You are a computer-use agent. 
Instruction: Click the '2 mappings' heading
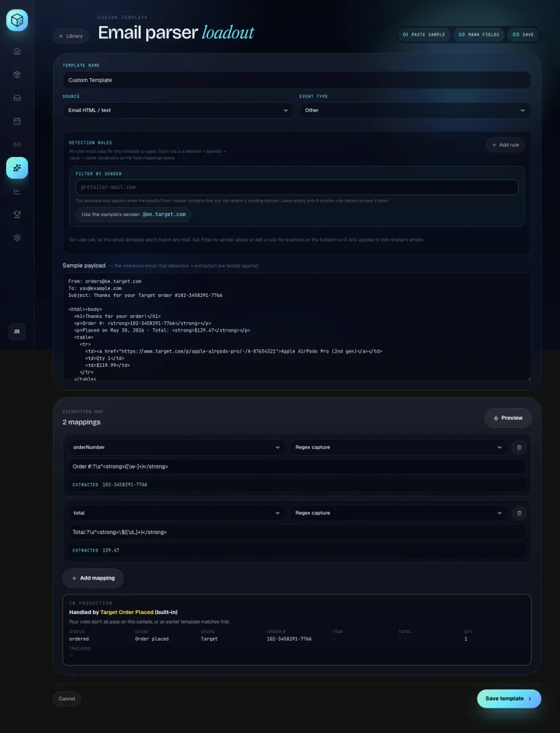[82, 422]
